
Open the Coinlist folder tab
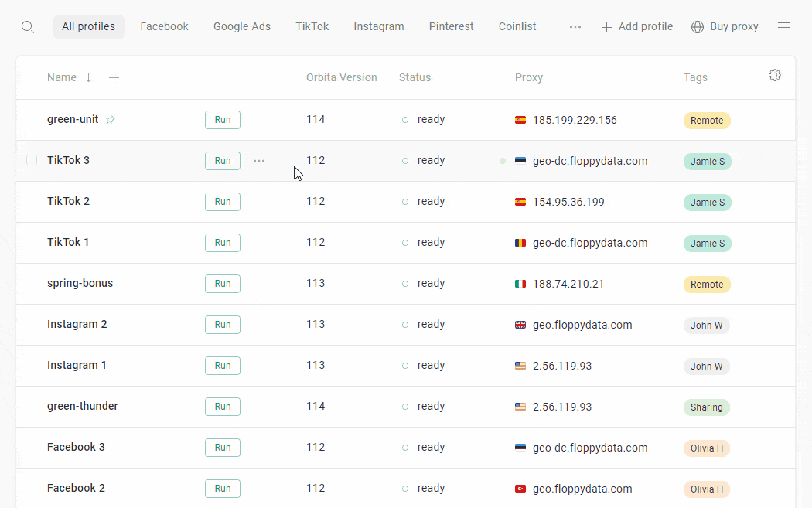pos(517,27)
